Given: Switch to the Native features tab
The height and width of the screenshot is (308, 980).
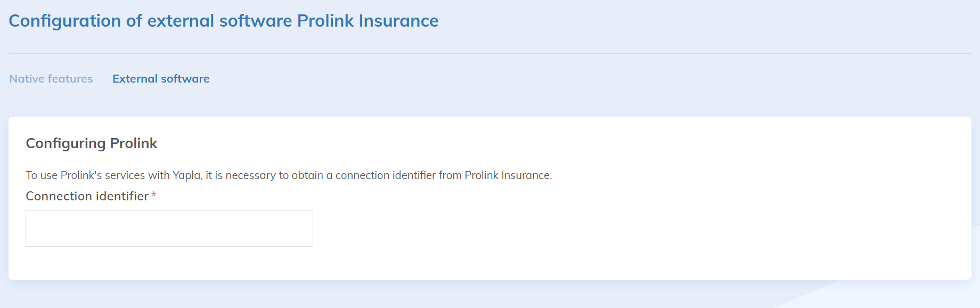Looking at the screenshot, I should 51,79.
